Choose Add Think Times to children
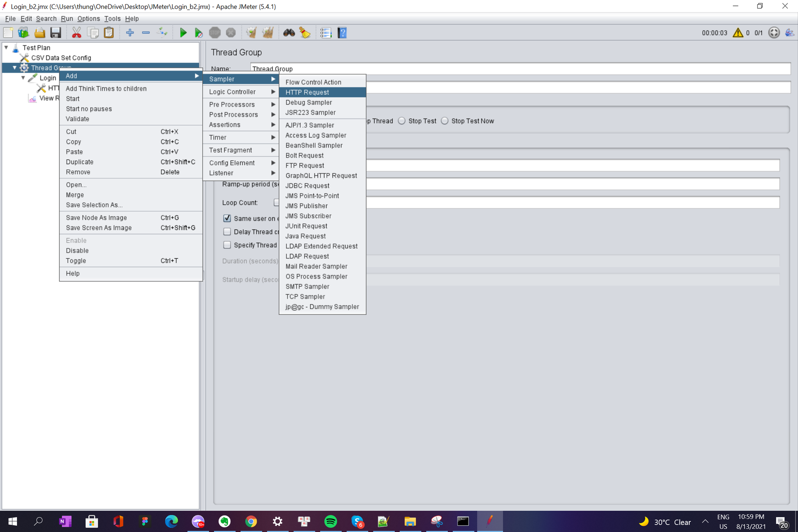 coord(131,89)
